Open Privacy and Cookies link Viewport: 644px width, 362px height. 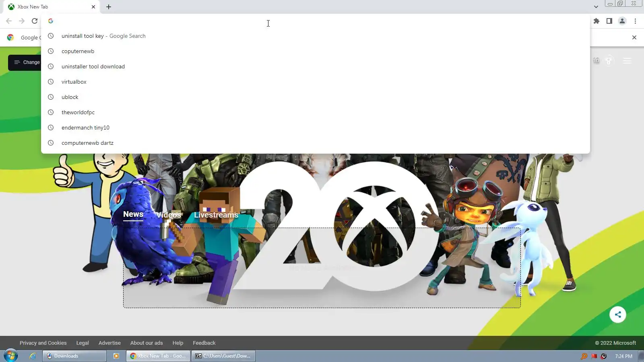click(43, 343)
